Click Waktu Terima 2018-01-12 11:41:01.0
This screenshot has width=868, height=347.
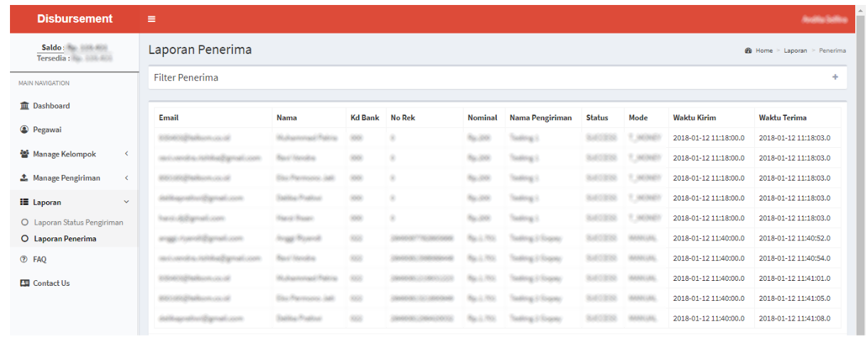(794, 278)
